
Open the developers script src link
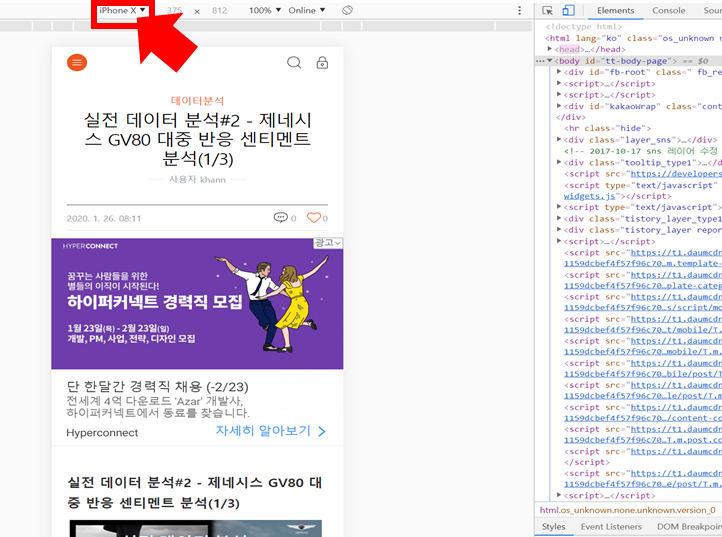(x=676, y=174)
